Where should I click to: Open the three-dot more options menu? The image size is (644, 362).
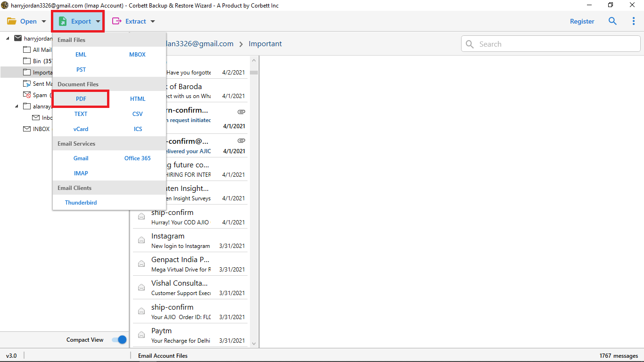coord(634,21)
